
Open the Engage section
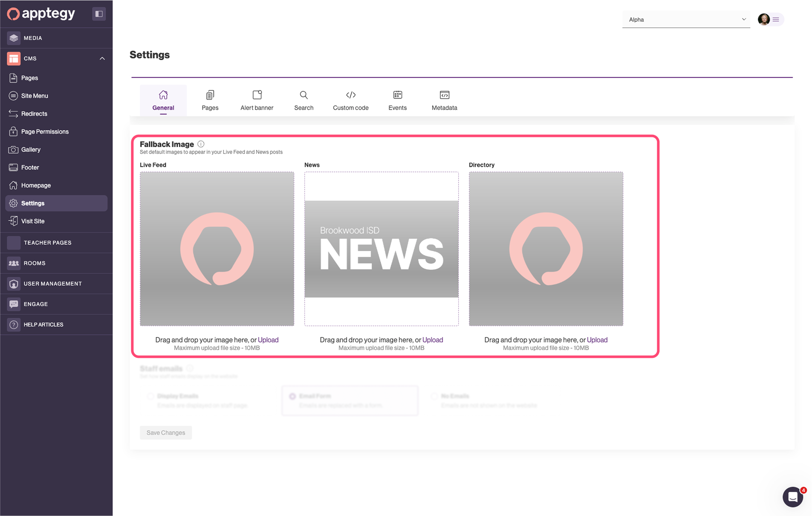tap(56, 304)
